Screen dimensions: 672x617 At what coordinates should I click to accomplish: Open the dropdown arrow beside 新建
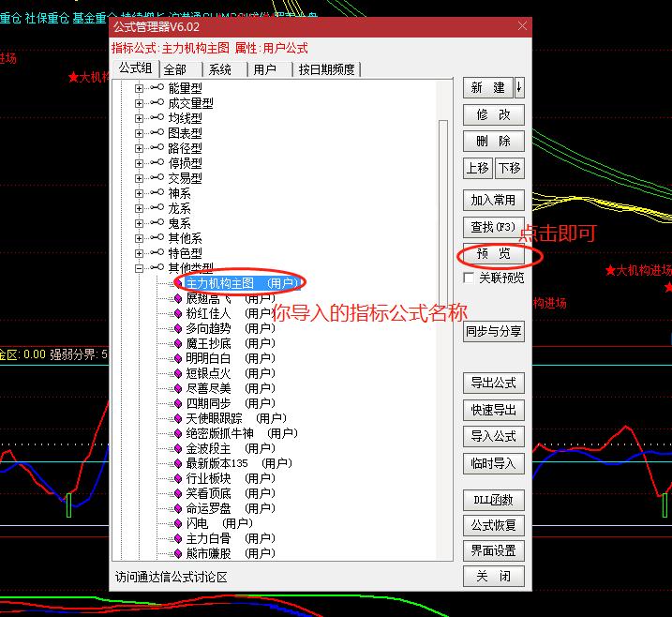519,88
